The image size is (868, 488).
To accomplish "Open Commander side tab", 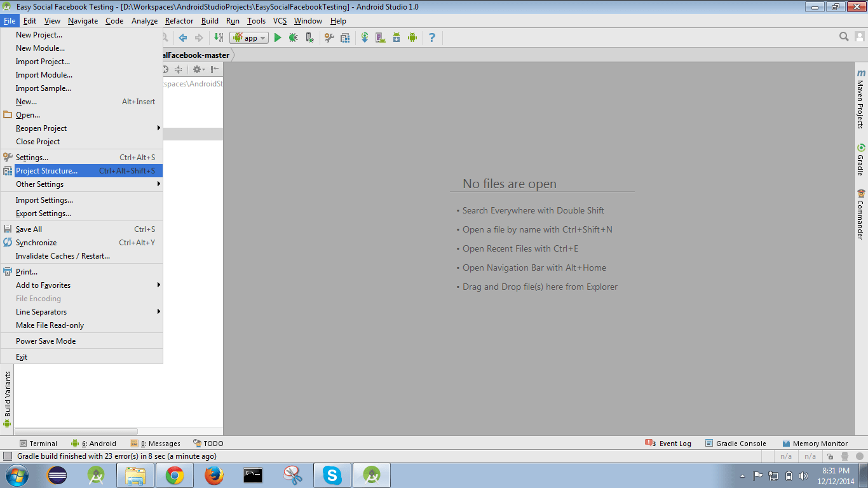I will (861, 214).
